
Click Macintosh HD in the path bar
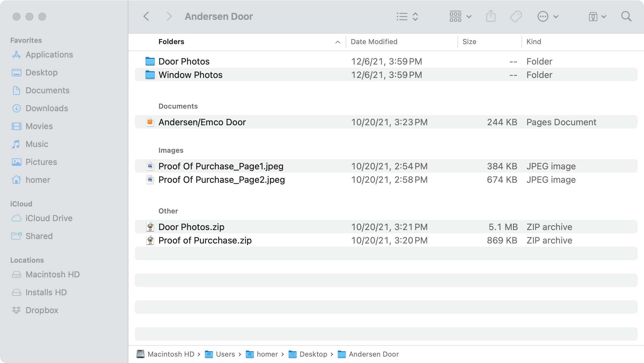click(165, 354)
